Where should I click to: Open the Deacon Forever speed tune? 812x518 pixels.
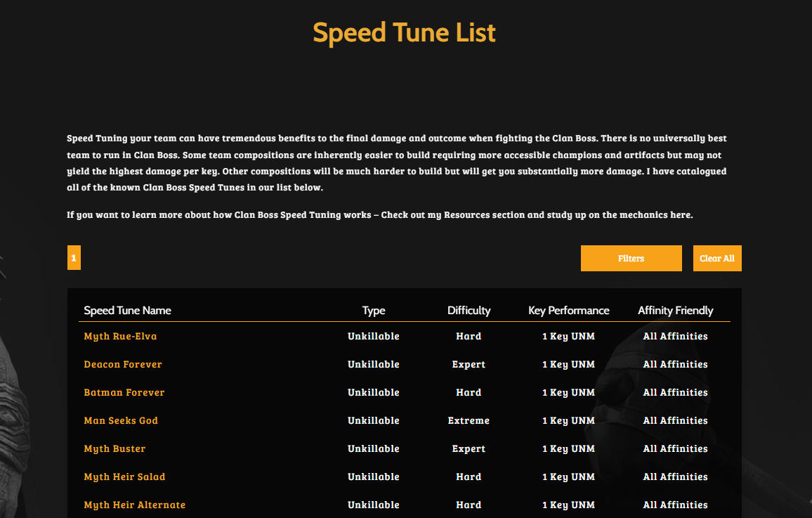coord(123,364)
